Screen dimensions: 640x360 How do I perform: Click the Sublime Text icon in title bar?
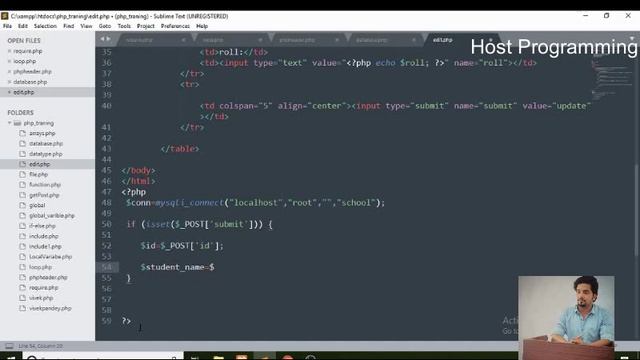pyautogui.click(x=4, y=16)
